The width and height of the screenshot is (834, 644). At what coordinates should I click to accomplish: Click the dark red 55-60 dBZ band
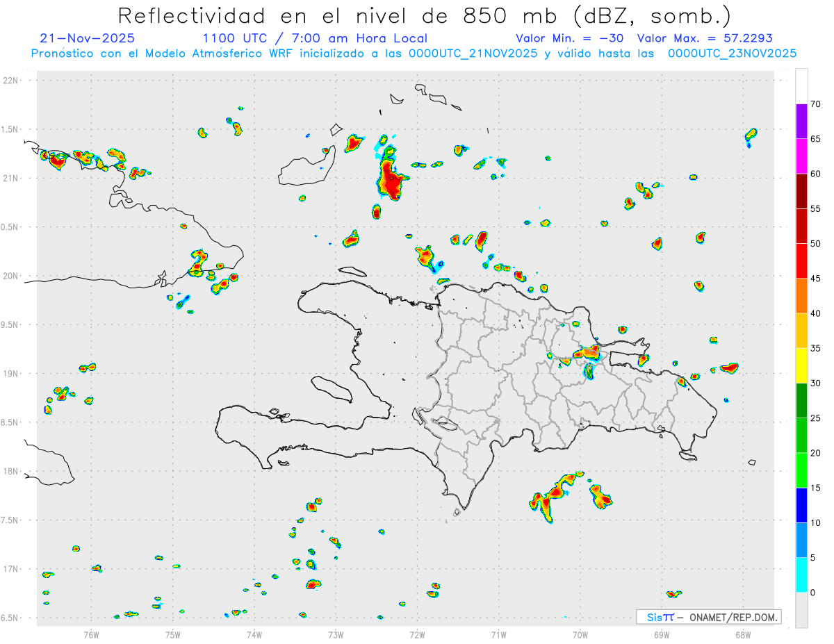(x=801, y=191)
